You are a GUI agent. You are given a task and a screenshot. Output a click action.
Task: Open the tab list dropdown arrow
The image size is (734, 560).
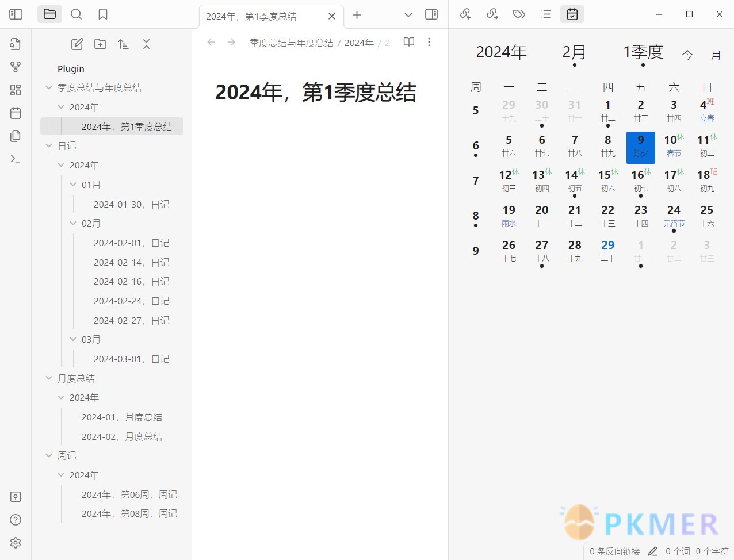click(x=408, y=15)
